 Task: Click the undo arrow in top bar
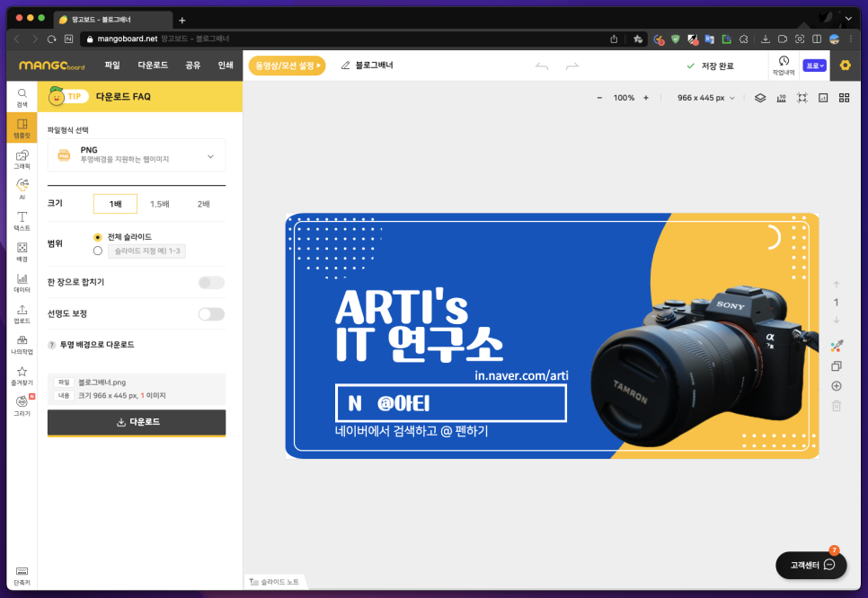point(542,66)
